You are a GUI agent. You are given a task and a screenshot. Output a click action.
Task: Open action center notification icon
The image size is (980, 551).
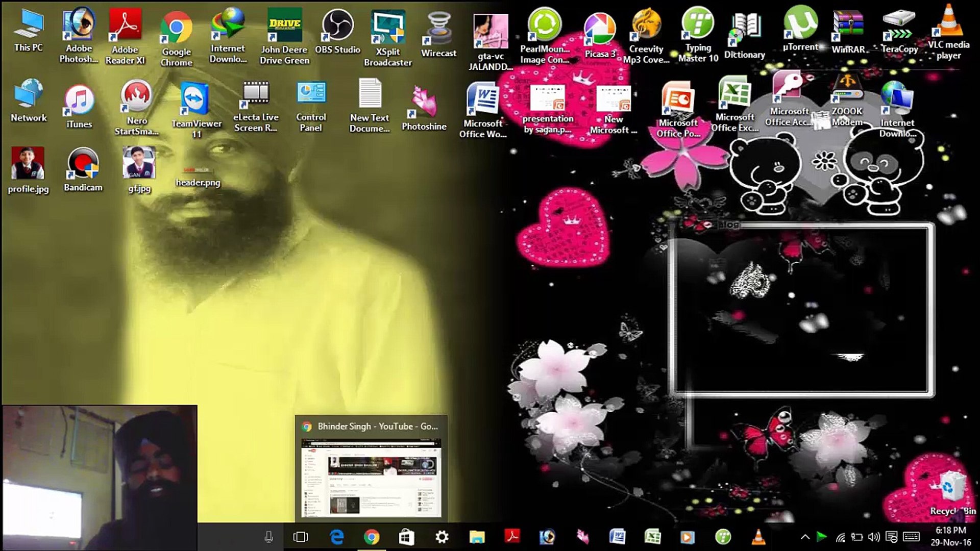(891, 537)
